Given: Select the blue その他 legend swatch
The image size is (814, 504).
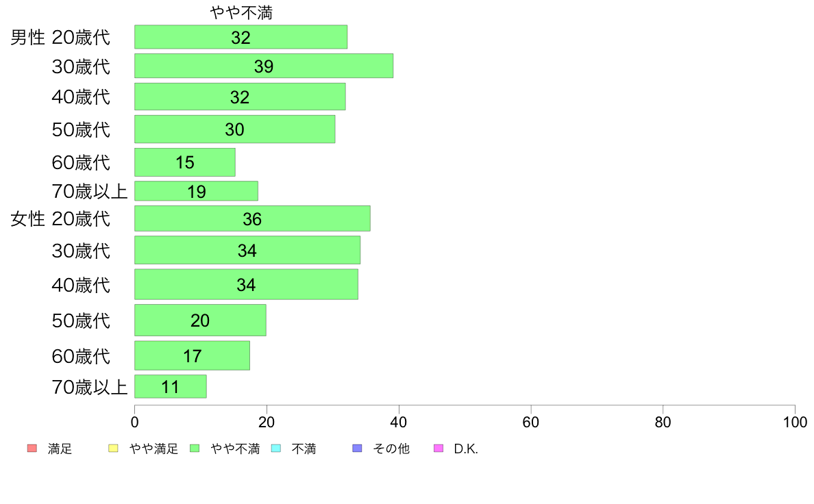Looking at the screenshot, I should coord(357,449).
